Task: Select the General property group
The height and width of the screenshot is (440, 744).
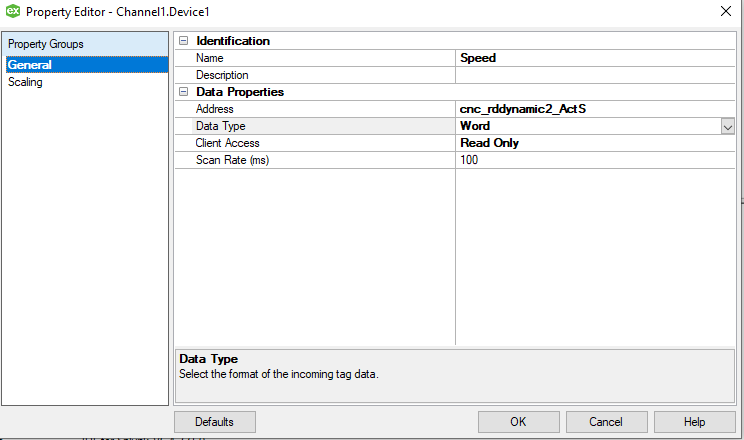Action: (x=87, y=65)
